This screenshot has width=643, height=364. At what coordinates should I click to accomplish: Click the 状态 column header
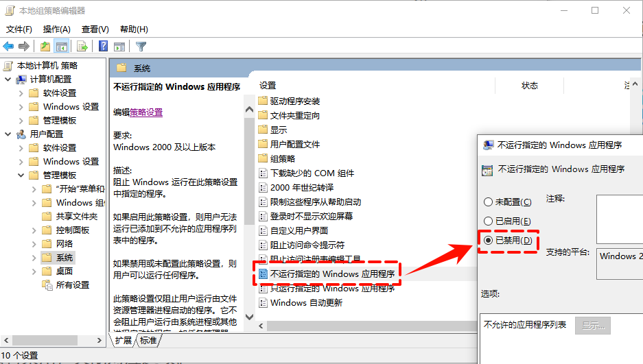click(x=529, y=86)
